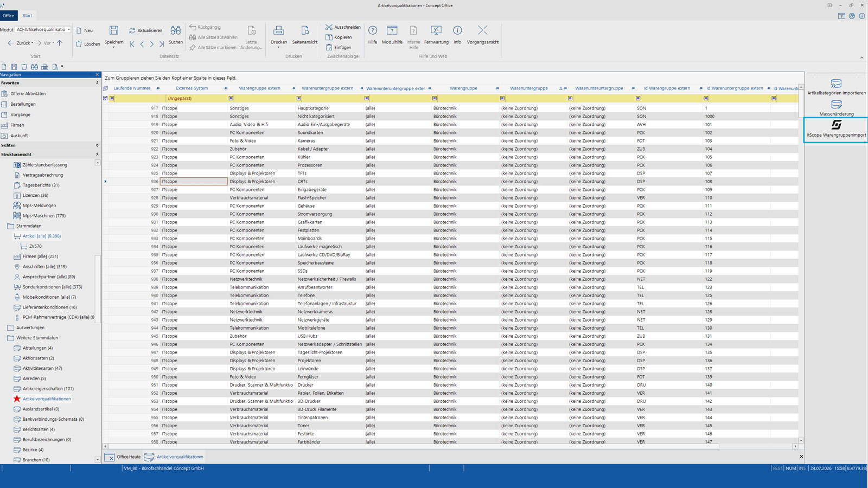
Task: Go to previous record arrow
Action: (142, 44)
